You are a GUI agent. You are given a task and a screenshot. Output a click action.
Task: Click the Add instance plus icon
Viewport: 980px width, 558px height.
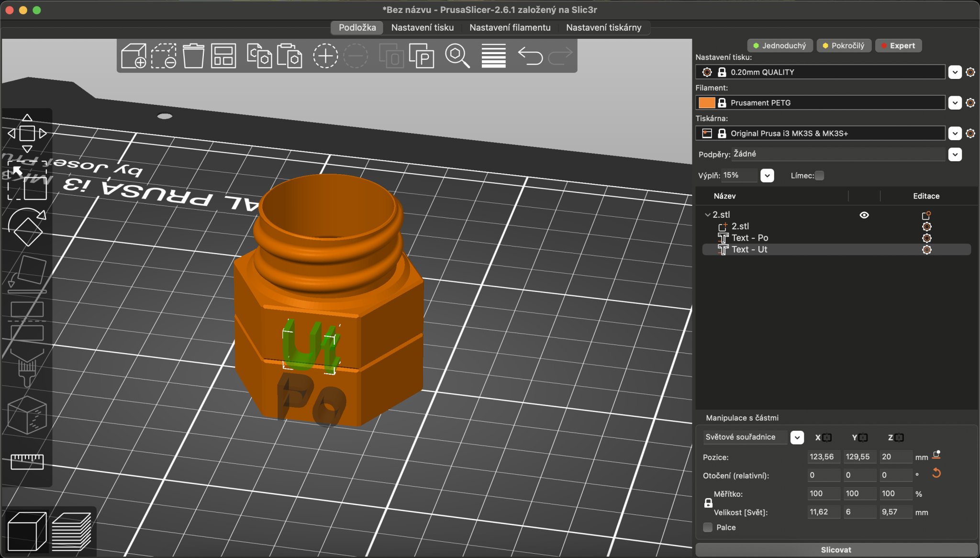point(325,56)
